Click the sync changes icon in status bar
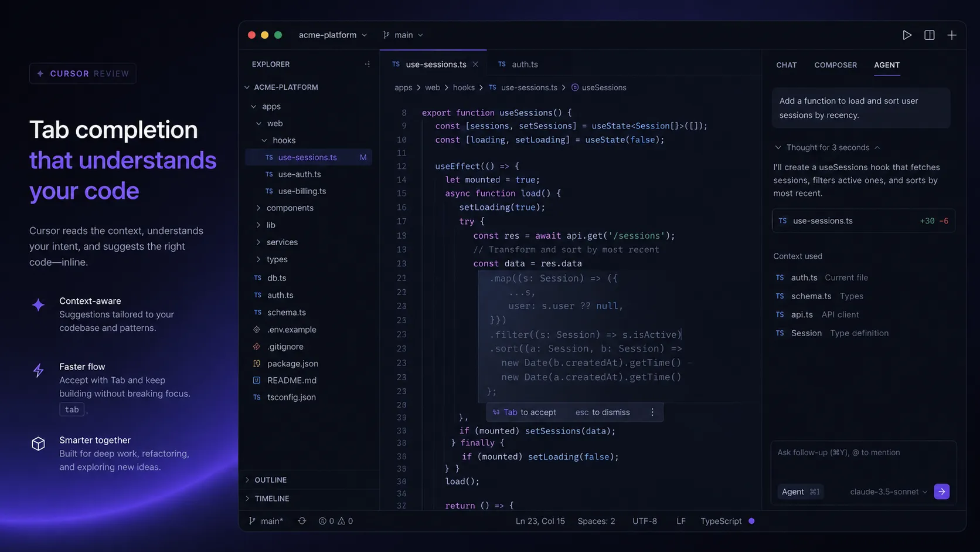This screenshot has width=980, height=552. pos(302,521)
